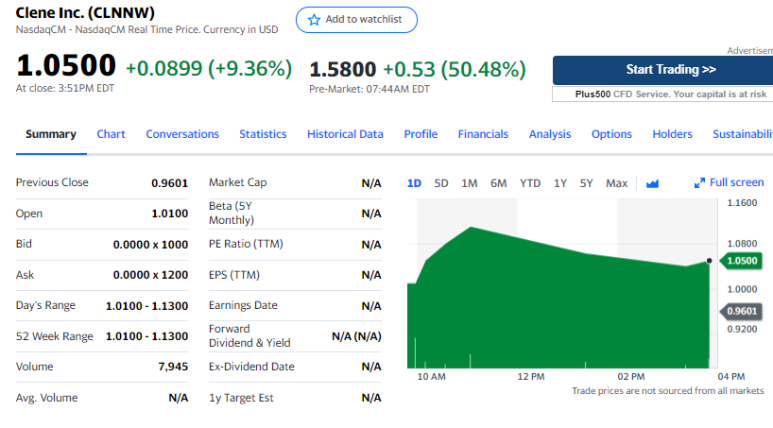Select the Max chart range

[x=617, y=183]
